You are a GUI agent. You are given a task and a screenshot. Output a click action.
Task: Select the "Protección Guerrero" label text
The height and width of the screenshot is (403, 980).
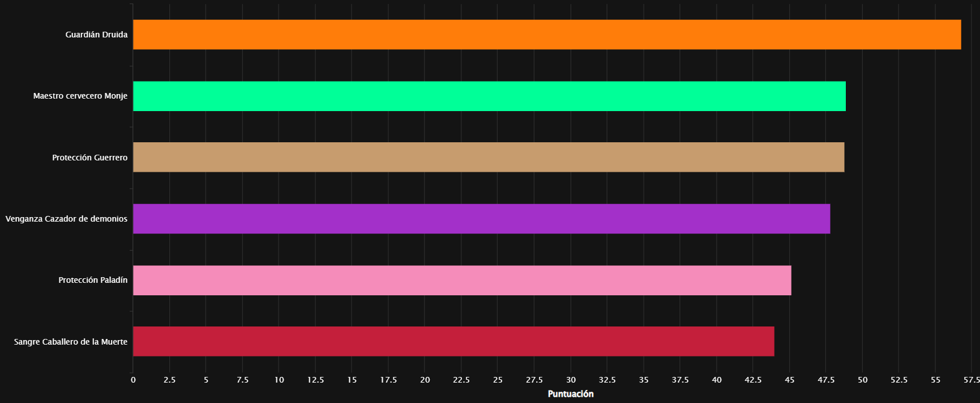click(89, 158)
